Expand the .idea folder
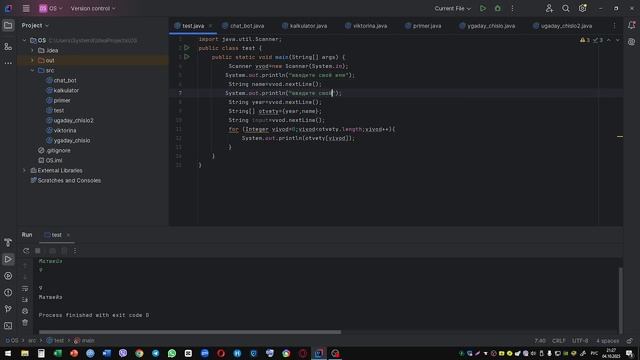This screenshot has height=360, width=640. [32, 51]
